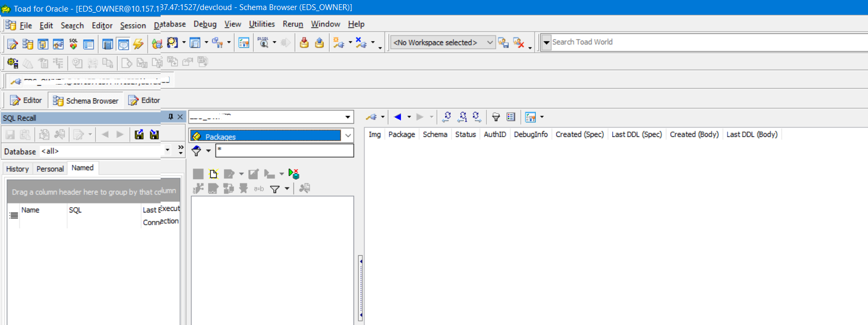The image size is (868, 325).
Task: Open the Utilities menu
Action: [262, 24]
